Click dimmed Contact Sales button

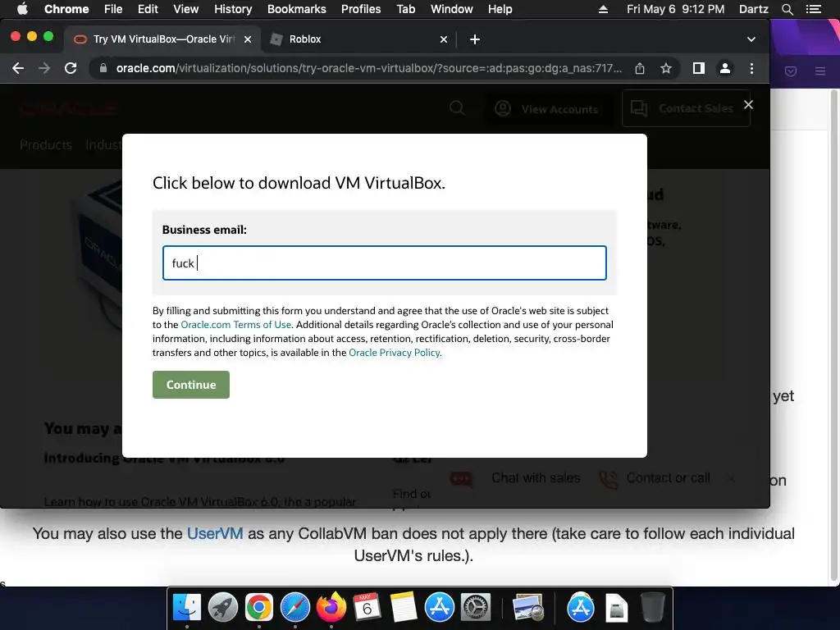687,108
